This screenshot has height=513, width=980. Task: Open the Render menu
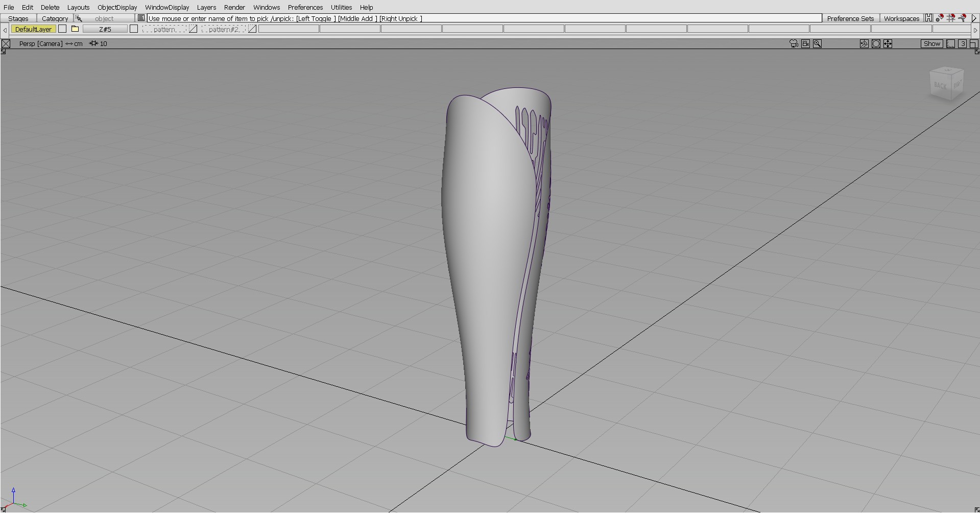234,7
